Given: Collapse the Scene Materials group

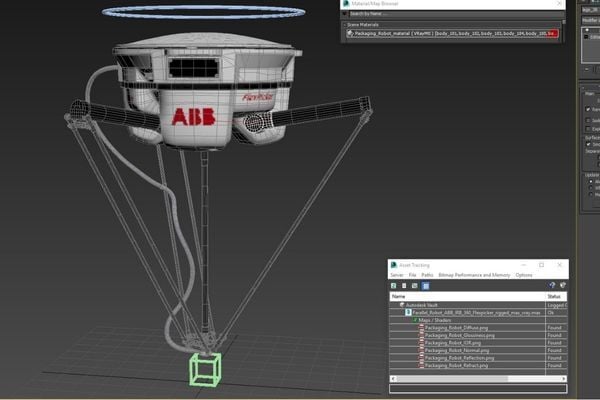Looking at the screenshot, I should click(x=346, y=23).
